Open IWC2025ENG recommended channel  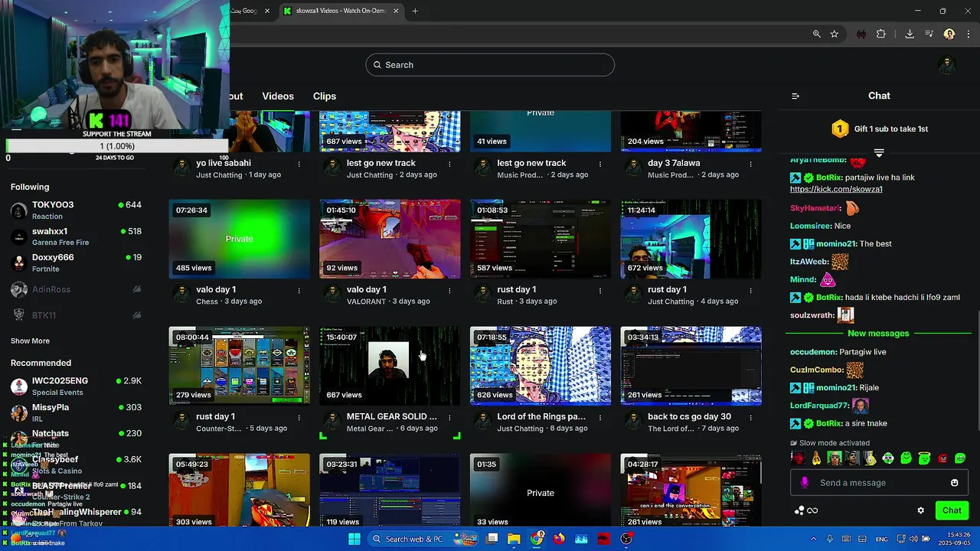pos(76,386)
